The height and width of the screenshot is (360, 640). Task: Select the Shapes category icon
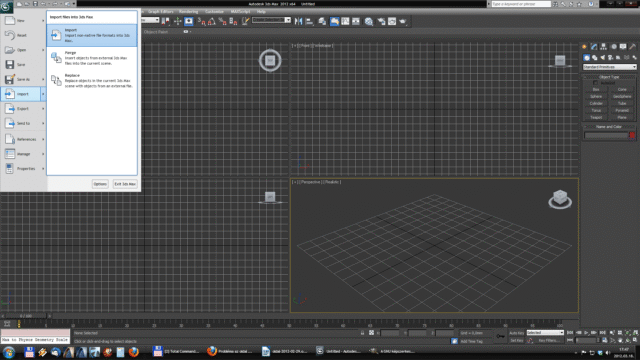[595, 58]
